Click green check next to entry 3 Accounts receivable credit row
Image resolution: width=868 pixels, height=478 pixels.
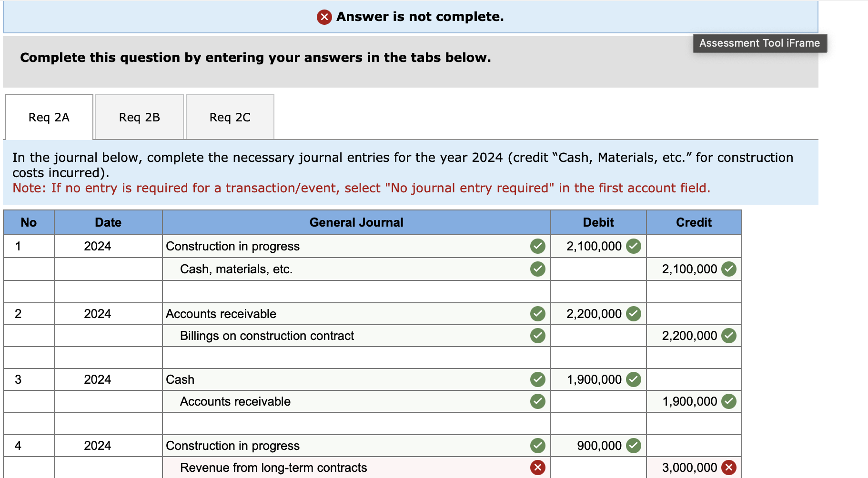click(538, 401)
